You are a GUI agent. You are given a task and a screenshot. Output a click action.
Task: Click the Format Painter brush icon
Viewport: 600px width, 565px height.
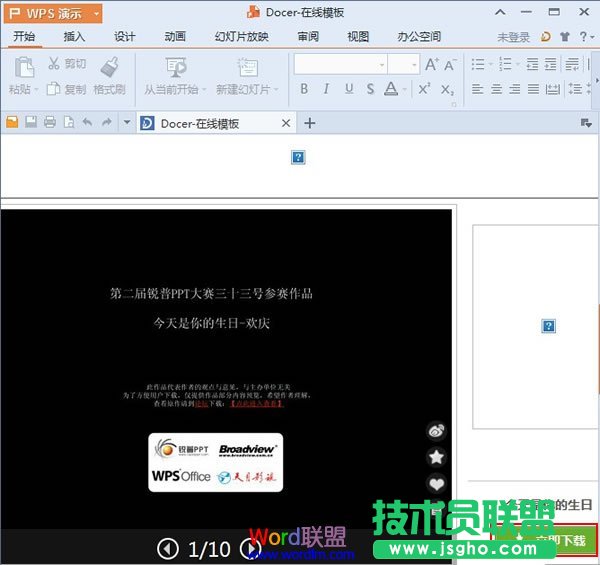pos(109,66)
